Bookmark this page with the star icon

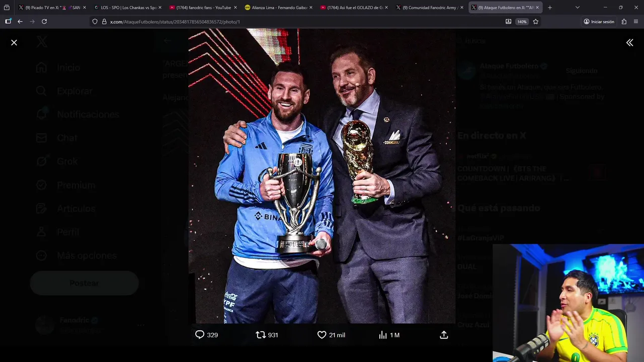coord(535,22)
